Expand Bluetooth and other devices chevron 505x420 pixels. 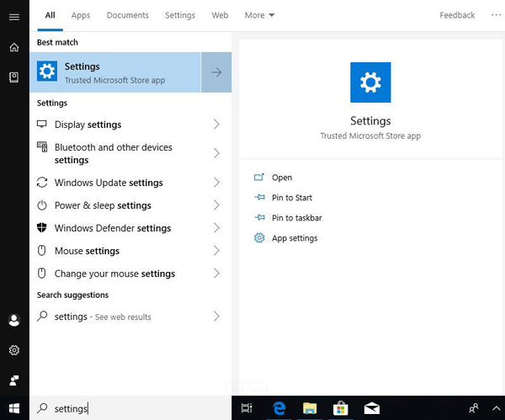pyautogui.click(x=216, y=153)
